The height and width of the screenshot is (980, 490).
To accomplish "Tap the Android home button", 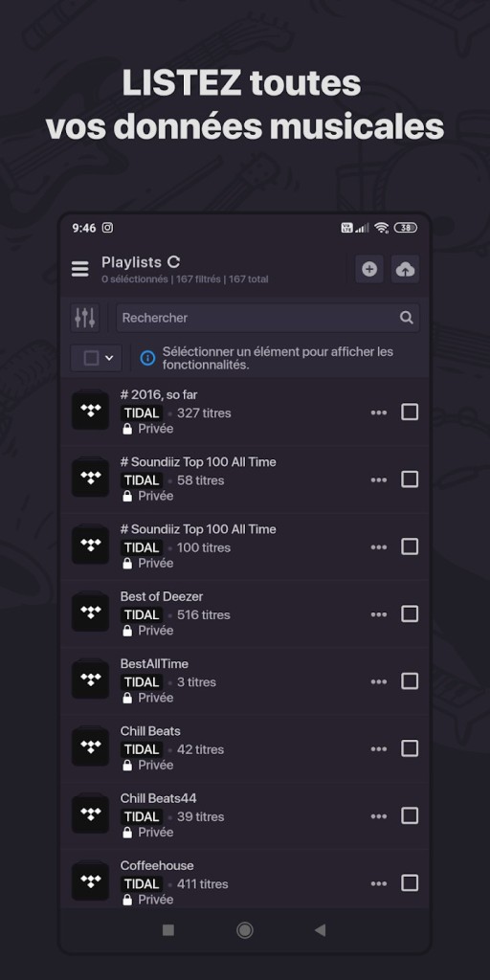I will click(x=244, y=930).
